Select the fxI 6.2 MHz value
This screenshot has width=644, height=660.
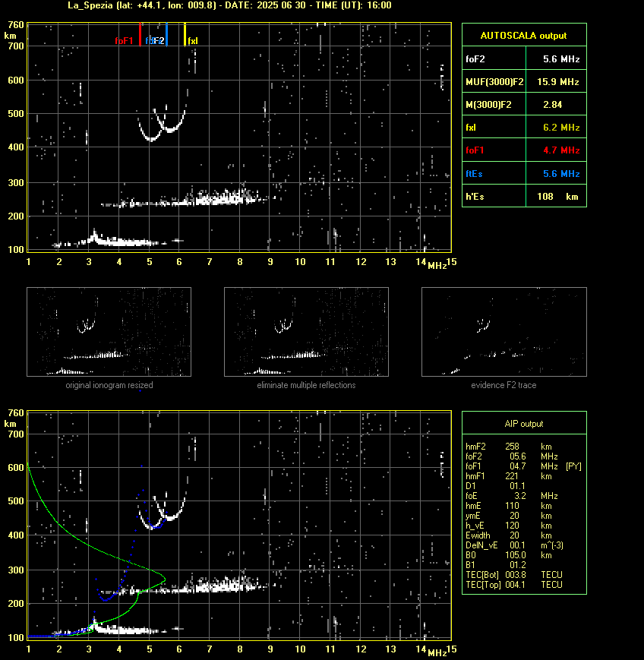(x=561, y=127)
